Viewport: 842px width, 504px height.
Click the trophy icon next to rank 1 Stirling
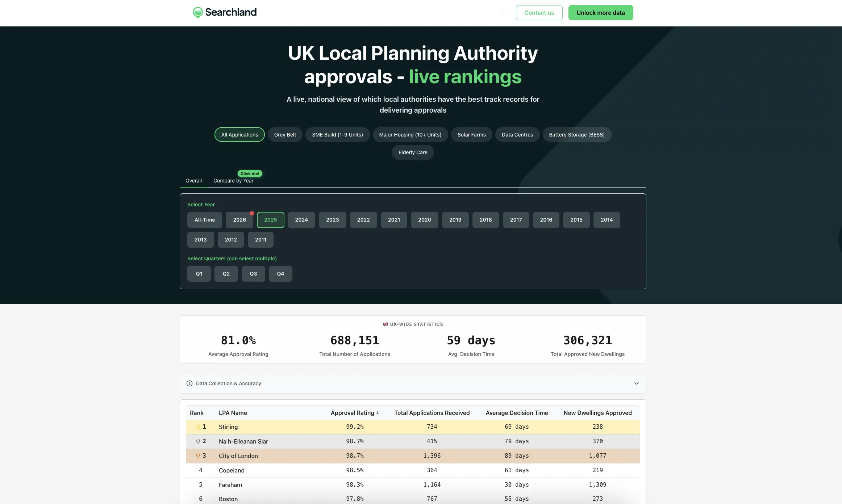point(197,427)
